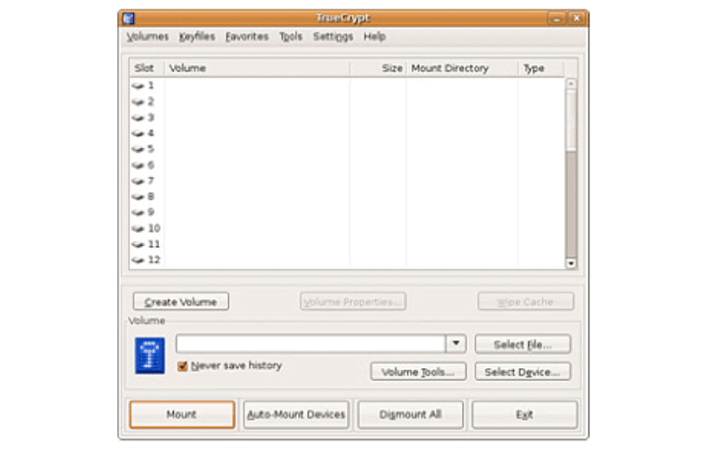Select the drive icon for slot 9

[138, 213]
